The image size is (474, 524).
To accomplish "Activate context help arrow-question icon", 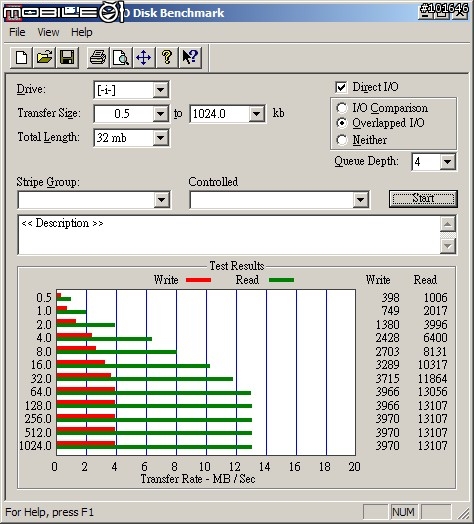I will coord(190,57).
